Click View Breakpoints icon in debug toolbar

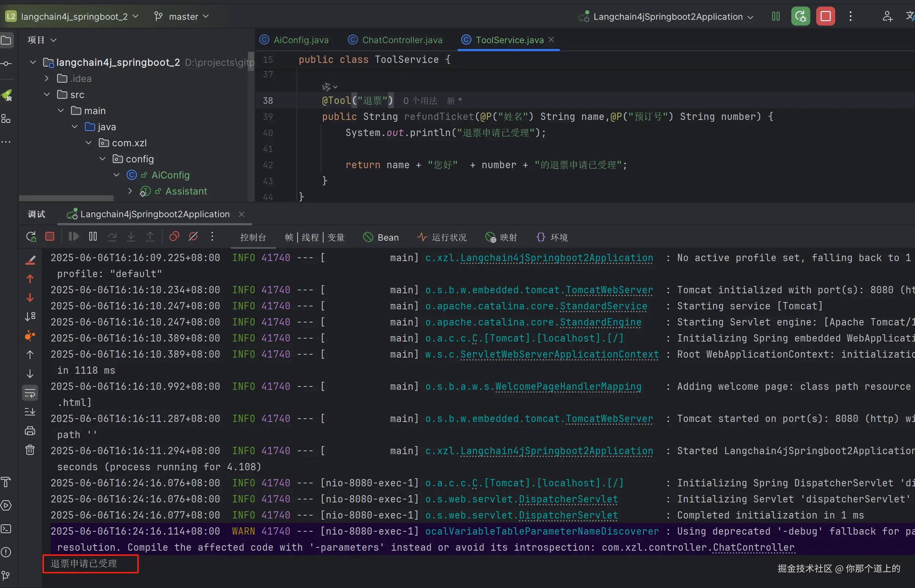coord(174,237)
